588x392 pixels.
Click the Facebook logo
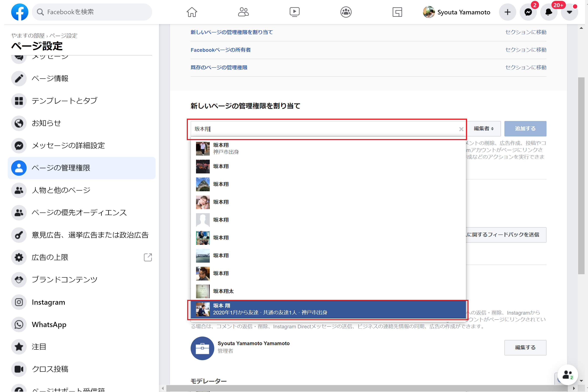(20, 12)
